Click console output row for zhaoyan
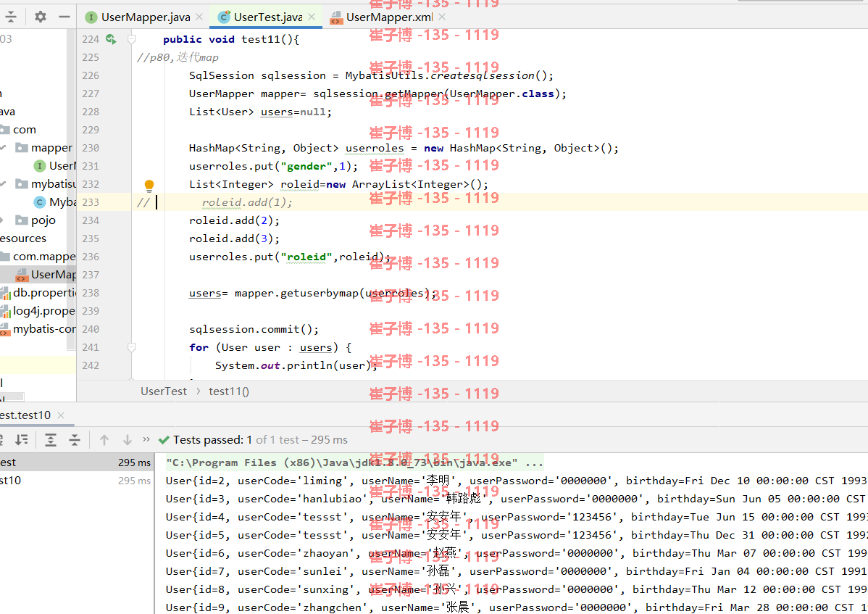Viewport: 868px width, 614px height. coord(517,553)
